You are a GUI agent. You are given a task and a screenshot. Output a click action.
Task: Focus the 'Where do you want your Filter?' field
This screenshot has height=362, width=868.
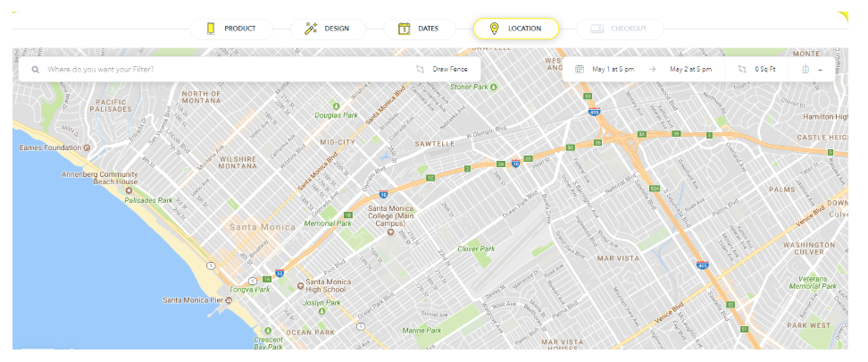[223, 69]
